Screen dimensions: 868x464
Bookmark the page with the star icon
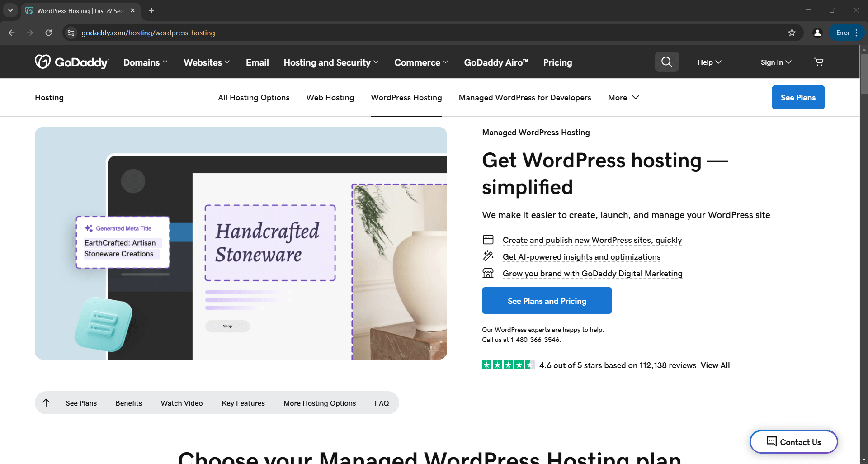(x=792, y=33)
